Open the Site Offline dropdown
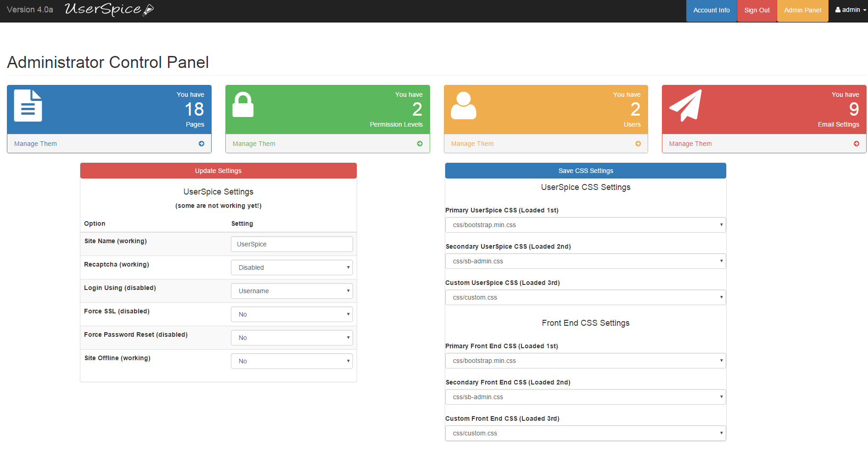Image resolution: width=868 pixels, height=468 pixels. click(x=291, y=361)
